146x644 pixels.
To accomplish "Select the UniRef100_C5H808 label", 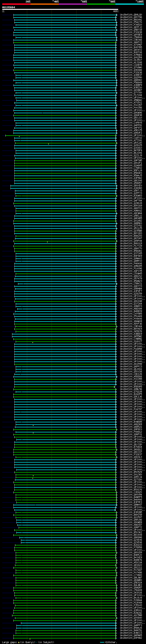I will point(131,37).
